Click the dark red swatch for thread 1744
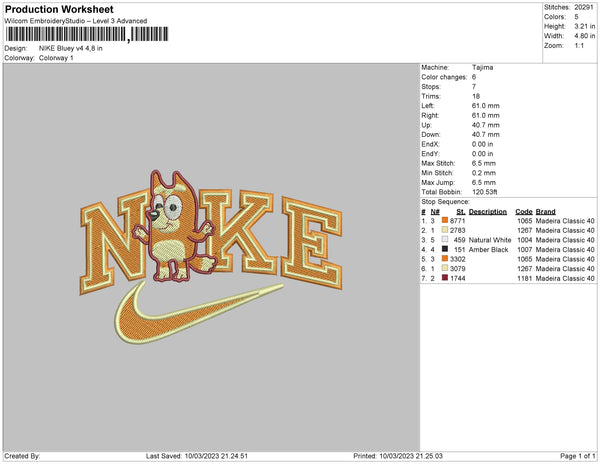The image size is (600, 464). pyautogui.click(x=445, y=278)
